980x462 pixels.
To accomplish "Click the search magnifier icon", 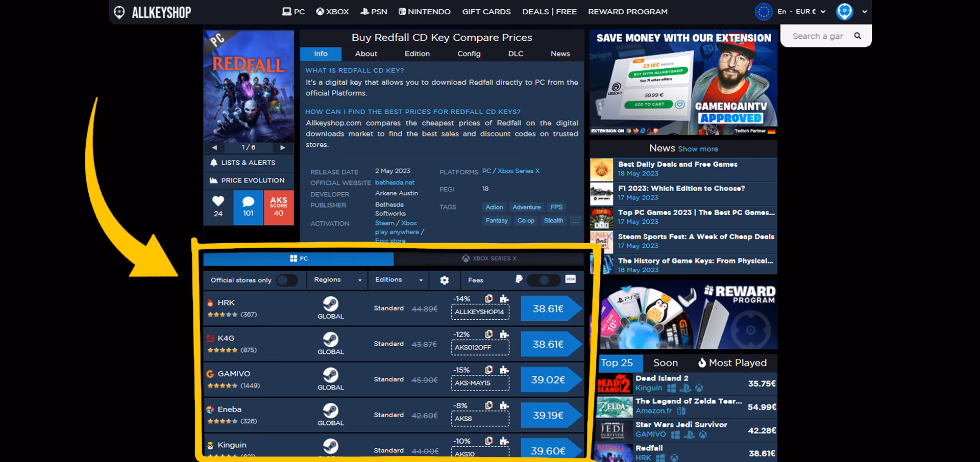I will pos(857,36).
